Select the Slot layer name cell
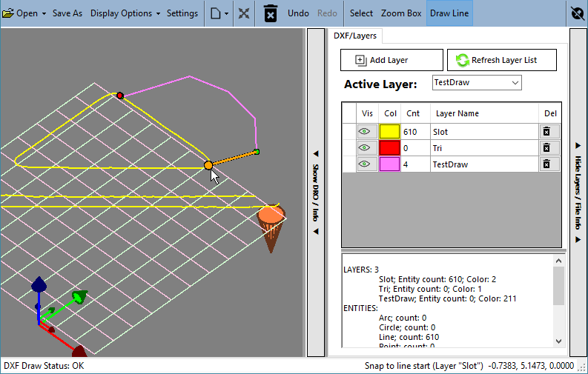Screen dimensions: 588x374 (484, 132)
